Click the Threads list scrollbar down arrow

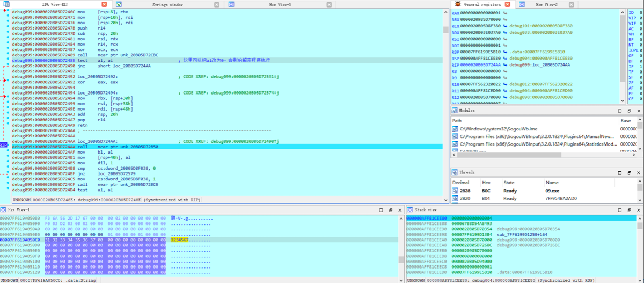tap(640, 201)
